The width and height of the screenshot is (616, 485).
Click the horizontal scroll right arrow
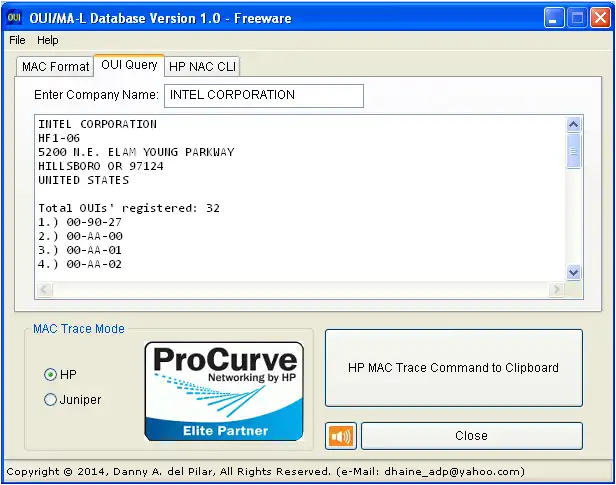[556, 290]
